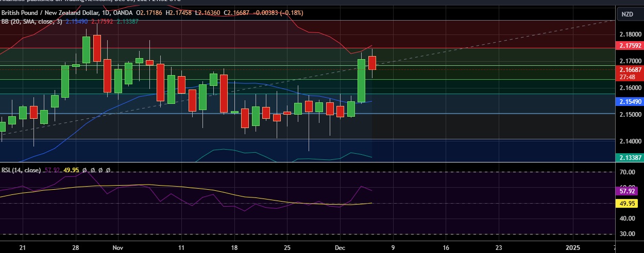Click the RSI (14, close) indicator legend
644x253 pixels.
[21, 170]
